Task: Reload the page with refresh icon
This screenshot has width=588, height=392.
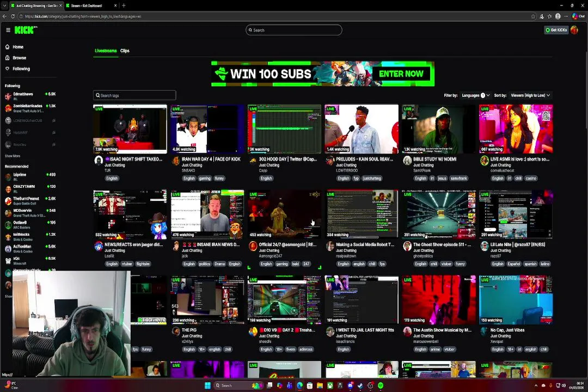Action: tap(13, 16)
